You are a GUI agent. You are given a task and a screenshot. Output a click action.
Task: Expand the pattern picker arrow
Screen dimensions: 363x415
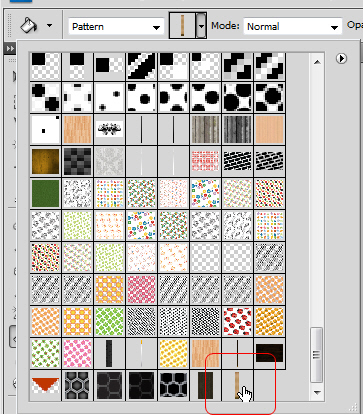coord(201,25)
